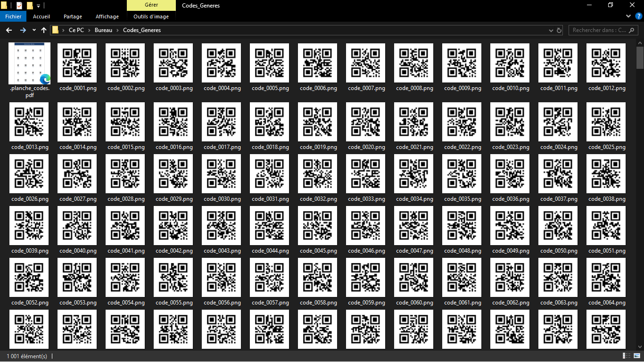Select the code_0045.png QR thumbnail
Screen dimensions: 644x362
pos(318,226)
